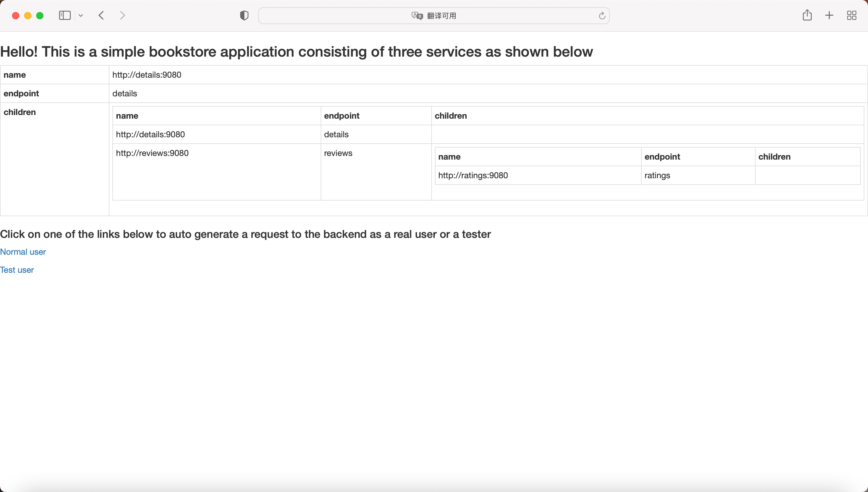
Task: Open the Normal user link
Action: coord(23,252)
